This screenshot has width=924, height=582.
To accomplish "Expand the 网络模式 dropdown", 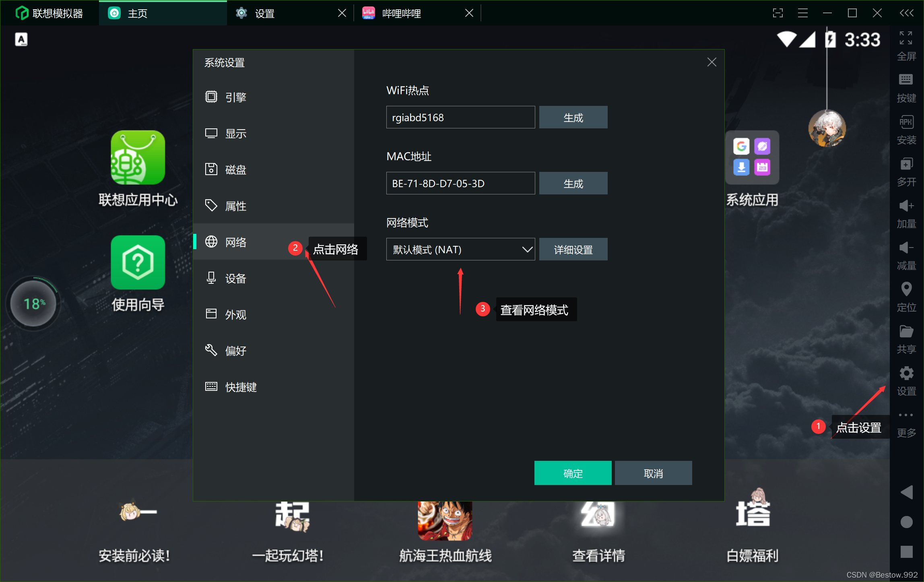I will point(460,249).
